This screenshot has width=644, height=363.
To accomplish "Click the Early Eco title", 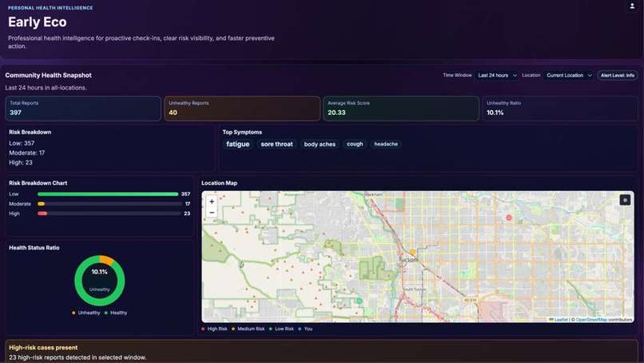I will coord(38,22).
